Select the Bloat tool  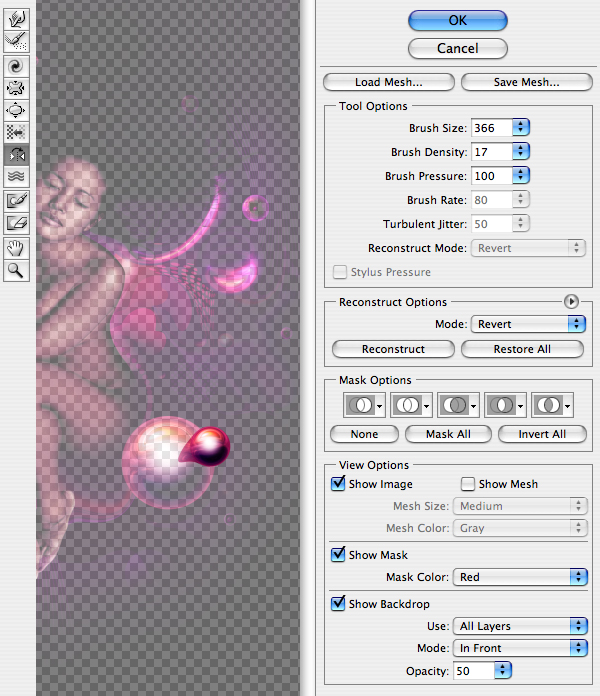point(16,110)
